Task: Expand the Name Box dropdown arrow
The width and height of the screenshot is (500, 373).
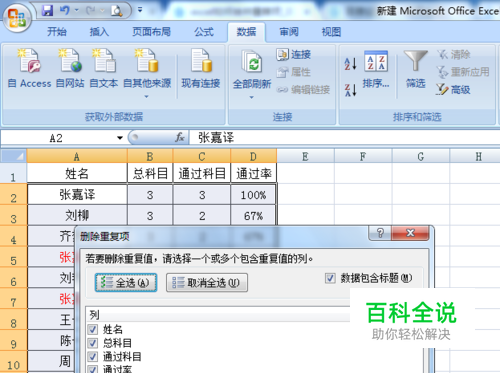Action: tap(120, 138)
